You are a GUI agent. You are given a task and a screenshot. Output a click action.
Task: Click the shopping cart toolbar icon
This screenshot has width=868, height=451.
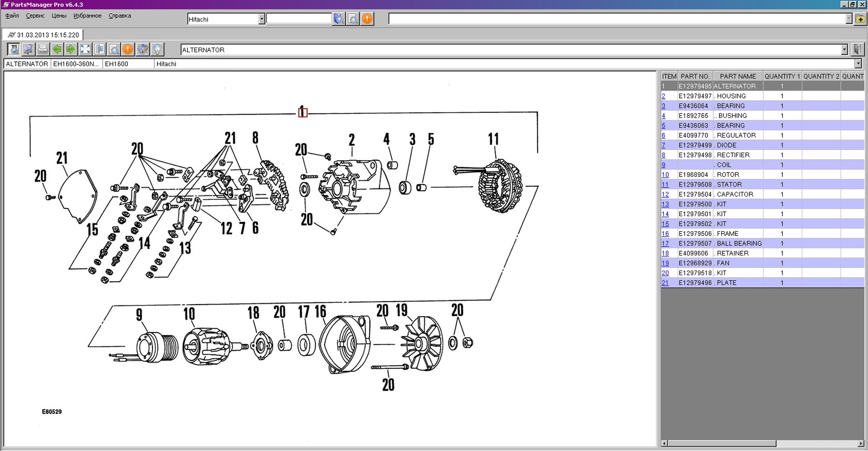click(28, 49)
